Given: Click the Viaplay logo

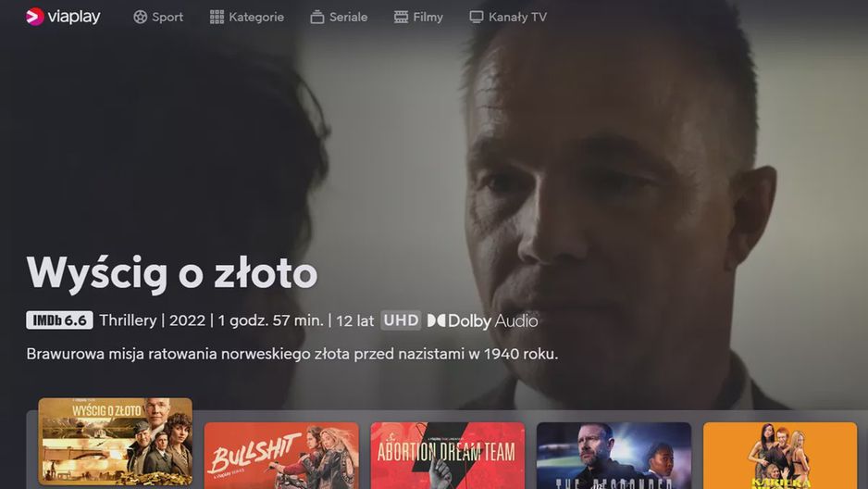Looking at the screenshot, I should click(x=63, y=17).
